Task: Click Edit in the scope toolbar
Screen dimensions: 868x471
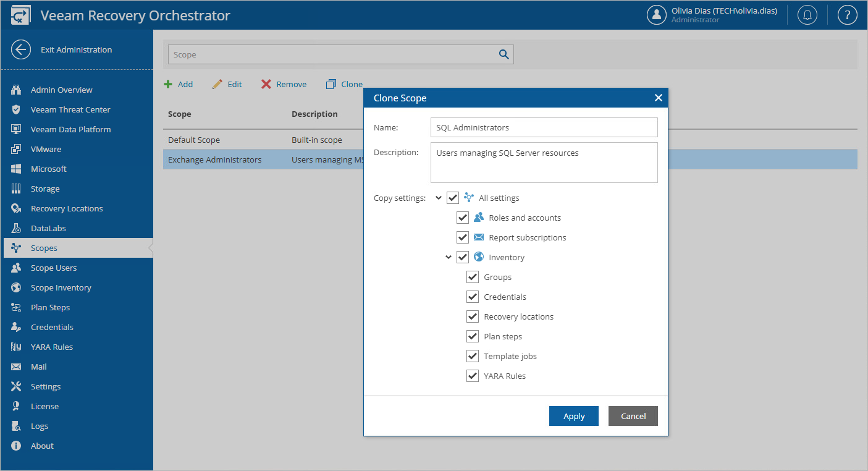Action: [x=227, y=84]
